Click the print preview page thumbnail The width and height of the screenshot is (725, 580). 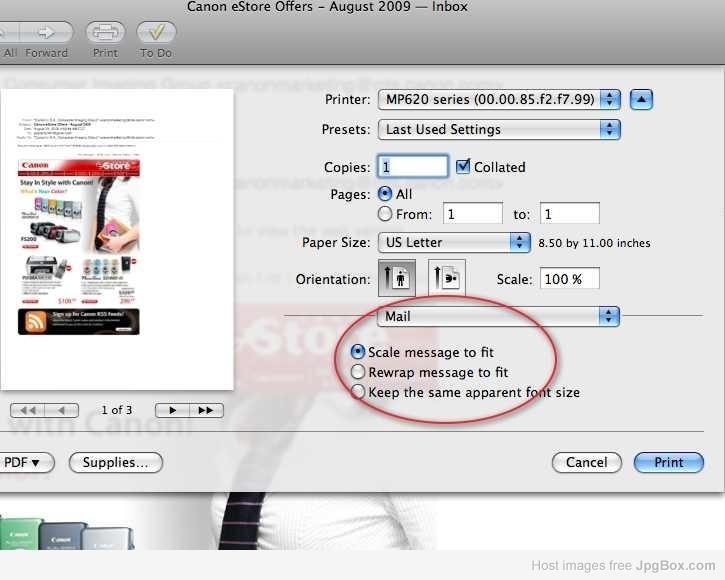[117, 240]
